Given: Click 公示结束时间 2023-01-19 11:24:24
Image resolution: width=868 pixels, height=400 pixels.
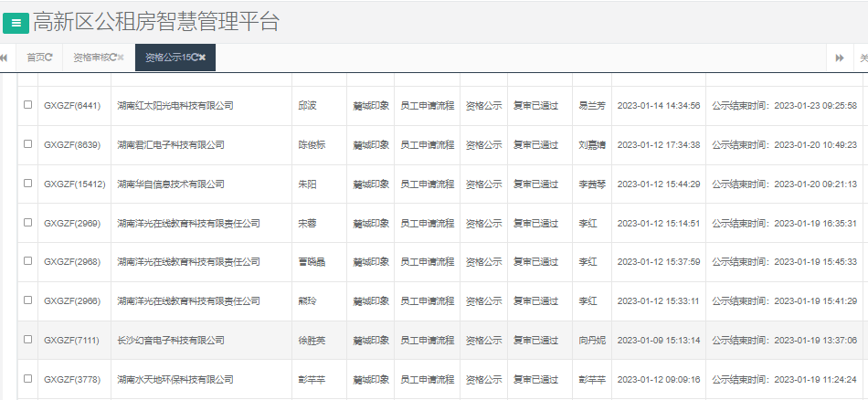Looking at the screenshot, I should 785,380.
